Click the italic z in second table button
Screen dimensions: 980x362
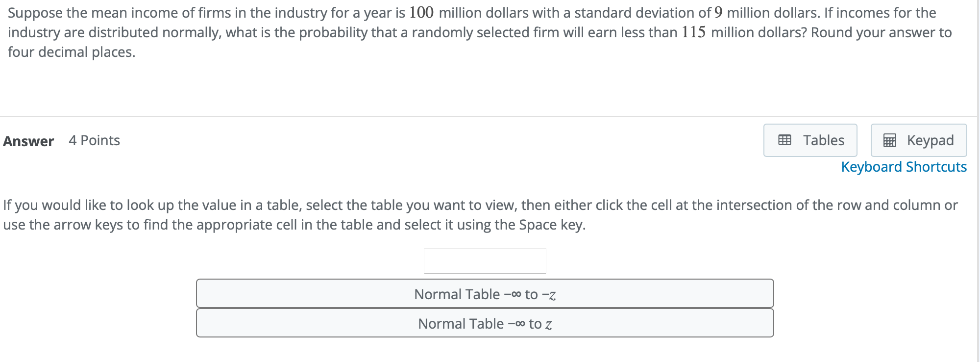tap(548, 324)
